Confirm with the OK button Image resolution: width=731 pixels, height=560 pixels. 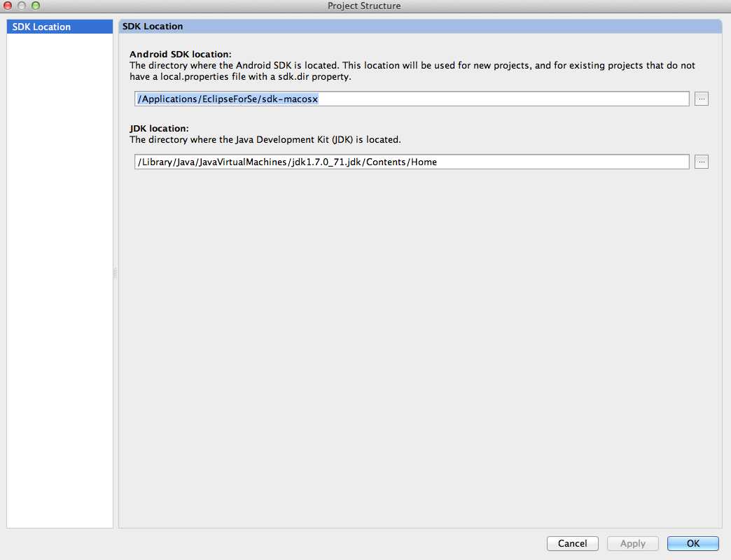[692, 543]
